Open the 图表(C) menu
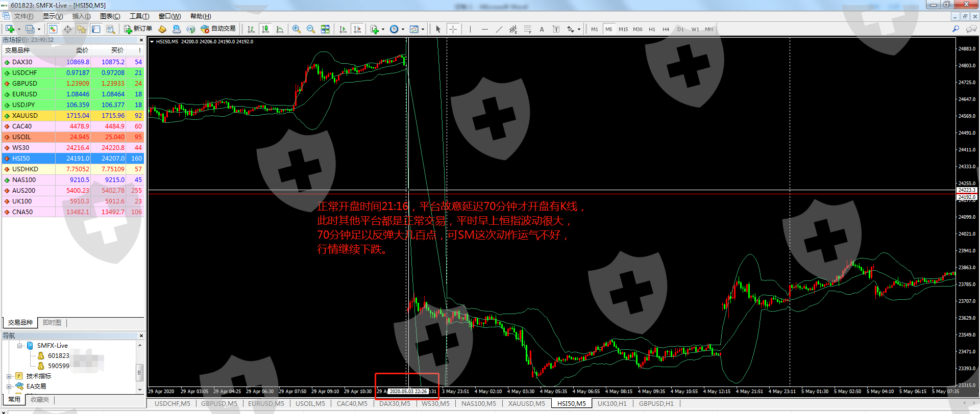Image resolution: width=980 pixels, height=414 pixels. [x=110, y=16]
